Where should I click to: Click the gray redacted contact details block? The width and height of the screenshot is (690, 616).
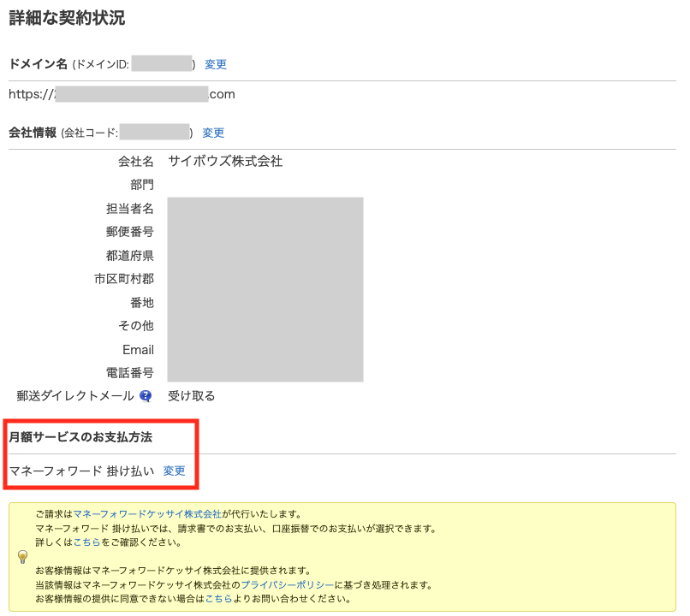[x=265, y=289]
